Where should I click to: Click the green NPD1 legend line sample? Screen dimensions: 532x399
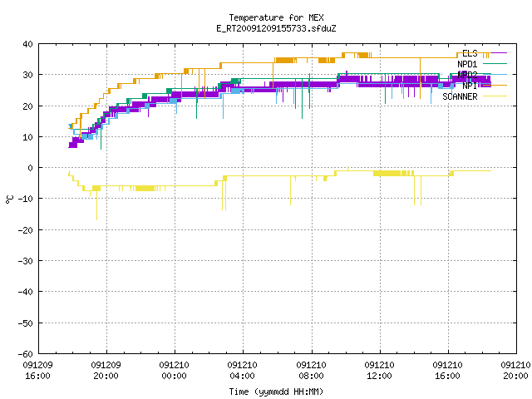point(495,63)
